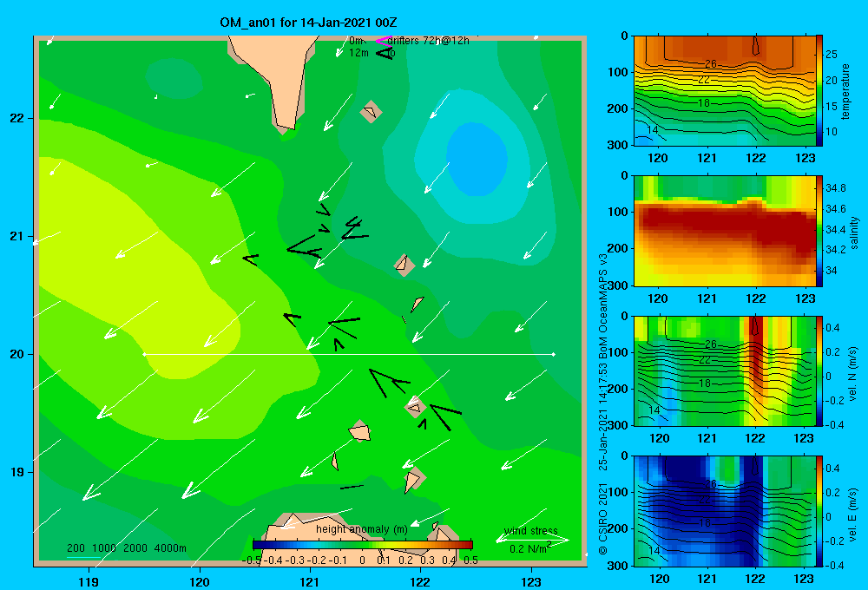The width and height of the screenshot is (868, 590).
Task: Click the wind stress reference arrow
Action: (533, 540)
